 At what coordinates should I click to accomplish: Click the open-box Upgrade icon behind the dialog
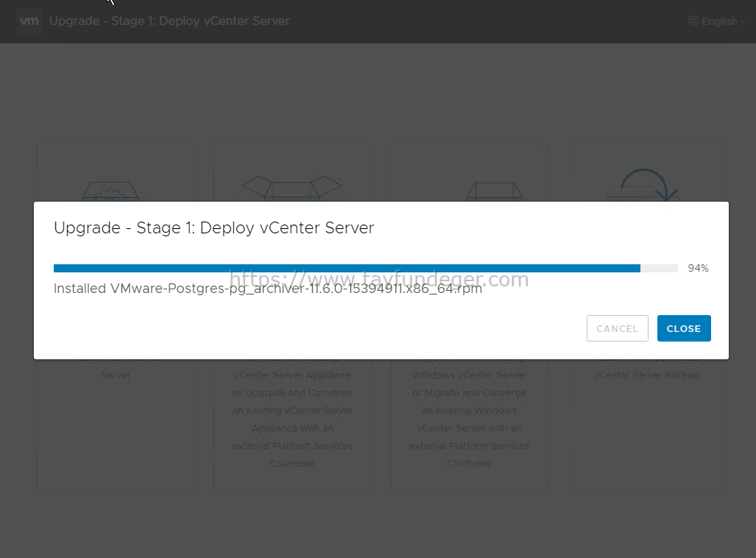pos(292,188)
